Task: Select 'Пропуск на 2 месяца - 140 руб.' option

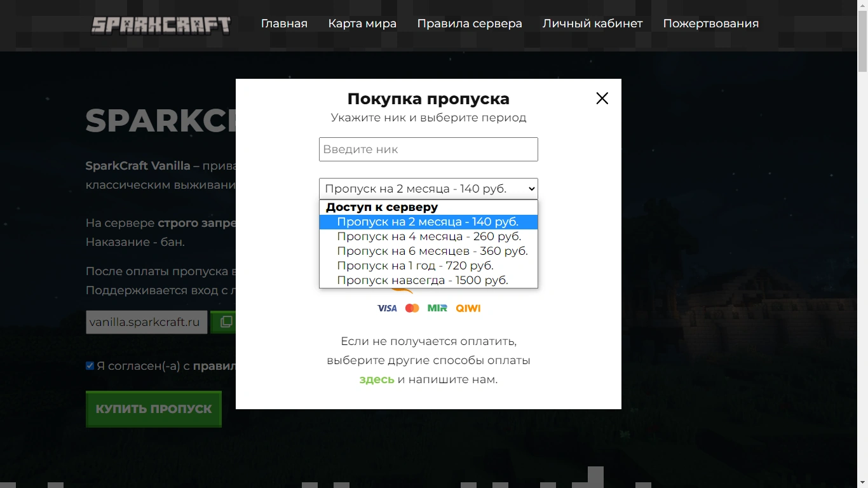Action: coord(428,222)
